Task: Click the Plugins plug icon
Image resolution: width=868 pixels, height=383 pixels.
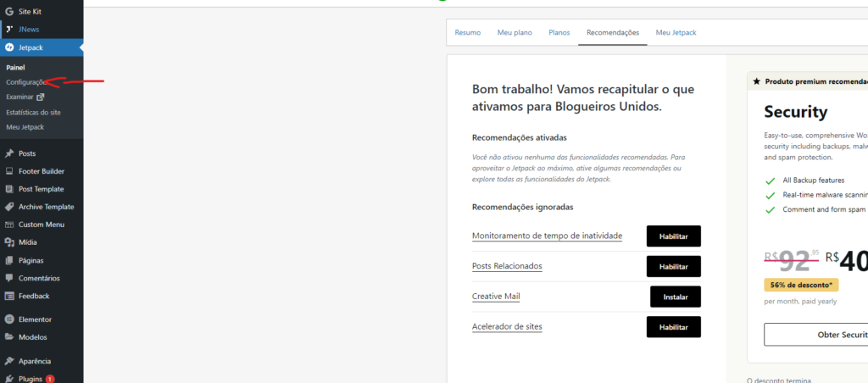Action: (x=9, y=379)
